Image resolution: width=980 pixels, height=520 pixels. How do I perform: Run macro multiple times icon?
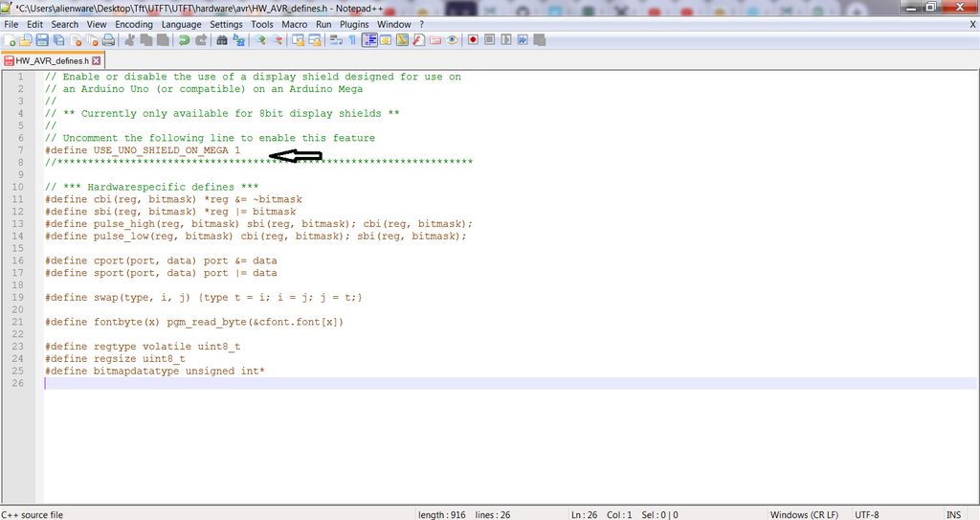523,40
